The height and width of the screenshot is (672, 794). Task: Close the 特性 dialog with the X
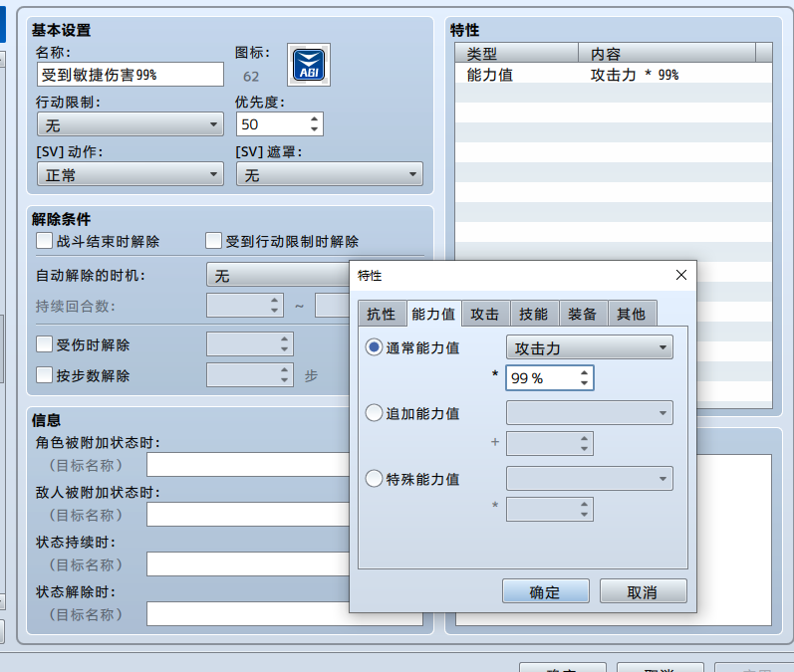[681, 275]
